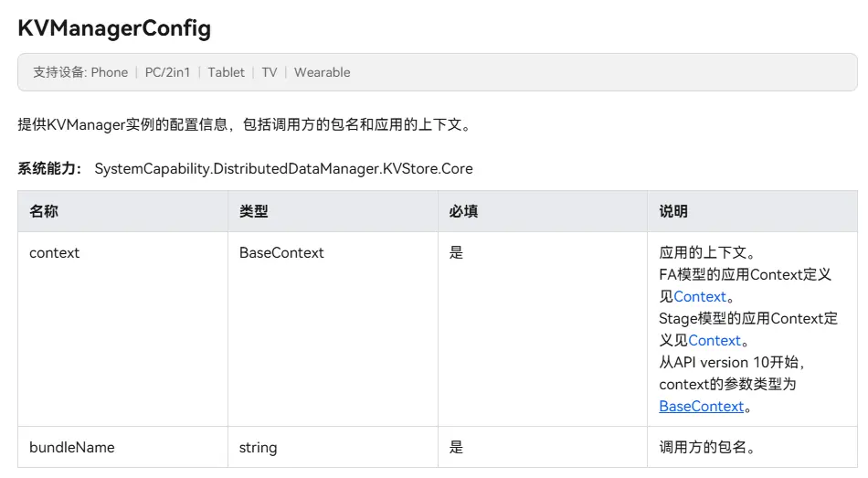Follow the underlined BaseContext link

click(x=702, y=407)
